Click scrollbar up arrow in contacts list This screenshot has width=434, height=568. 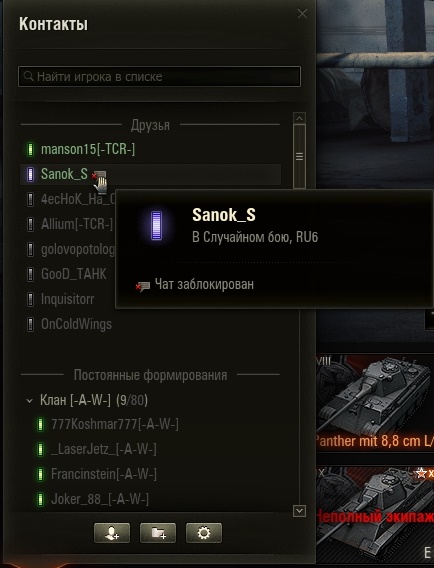(299, 118)
